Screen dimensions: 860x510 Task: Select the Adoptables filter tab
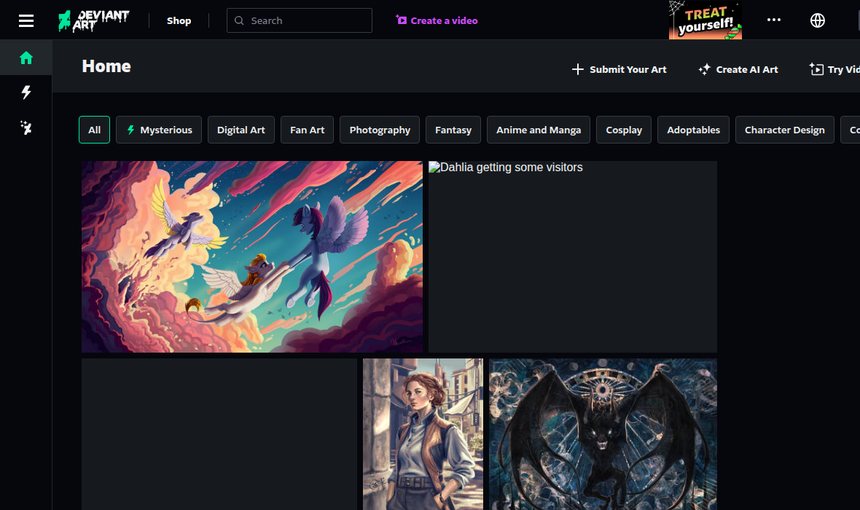pyautogui.click(x=693, y=130)
